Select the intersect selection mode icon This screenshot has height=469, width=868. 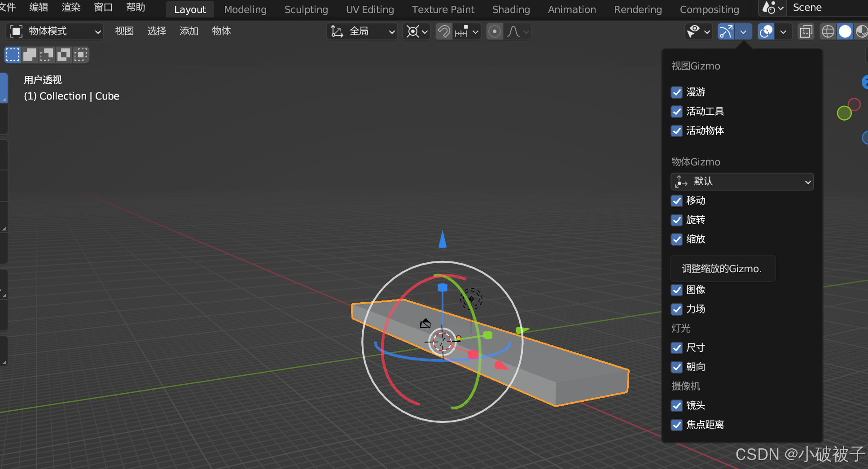[x=81, y=55]
